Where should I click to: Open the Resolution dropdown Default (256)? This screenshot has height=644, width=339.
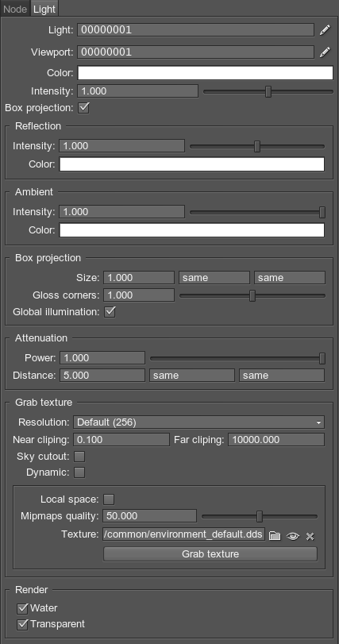[x=198, y=422]
